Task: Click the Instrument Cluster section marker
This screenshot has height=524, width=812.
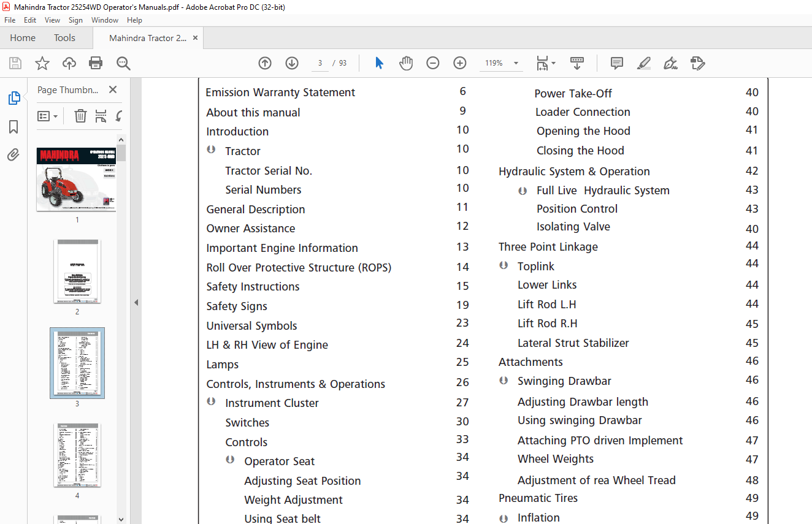Action: click(211, 401)
